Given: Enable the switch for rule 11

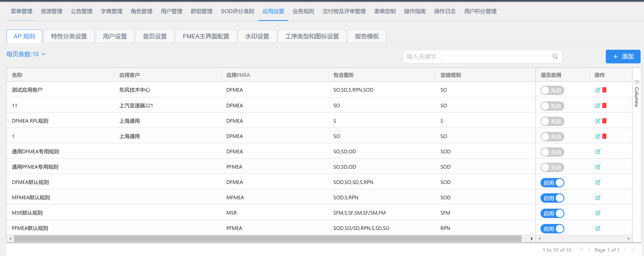Looking at the screenshot, I should (x=552, y=106).
